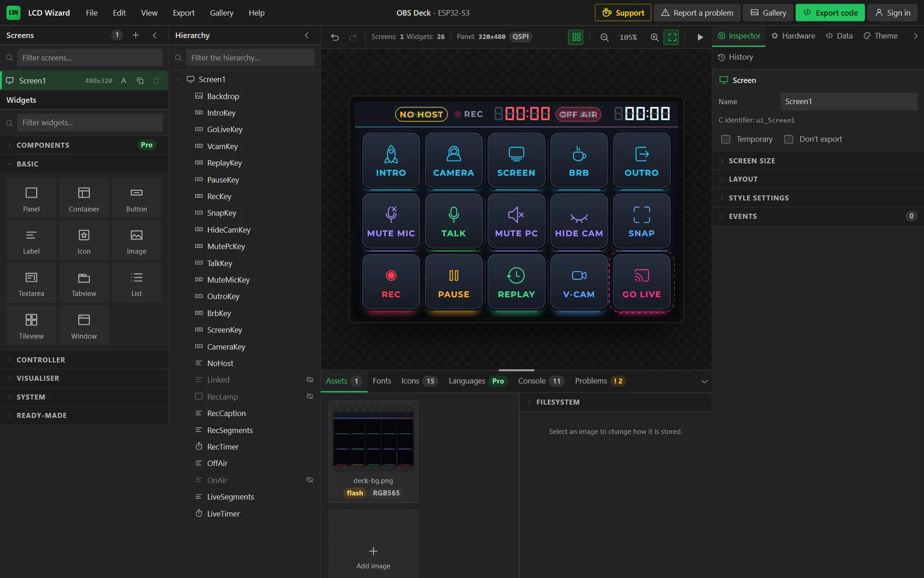924x578 pixels.
Task: Open History in the inspector
Action: (x=736, y=57)
